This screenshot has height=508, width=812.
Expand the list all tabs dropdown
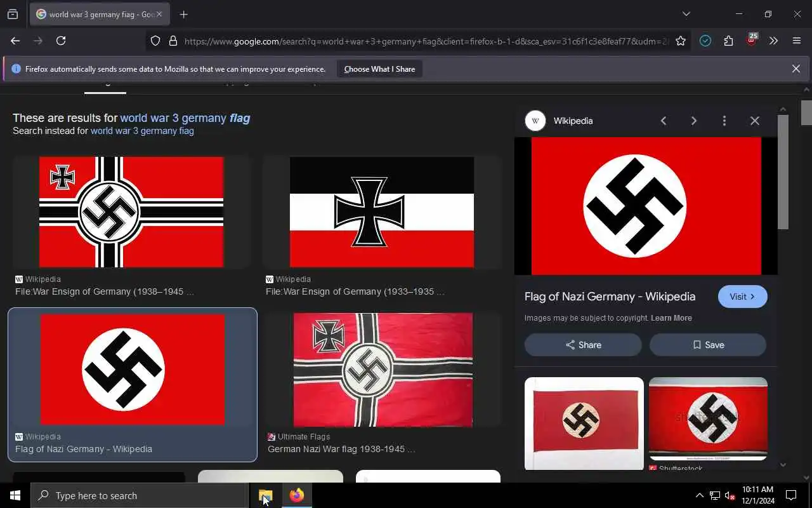[x=686, y=14]
